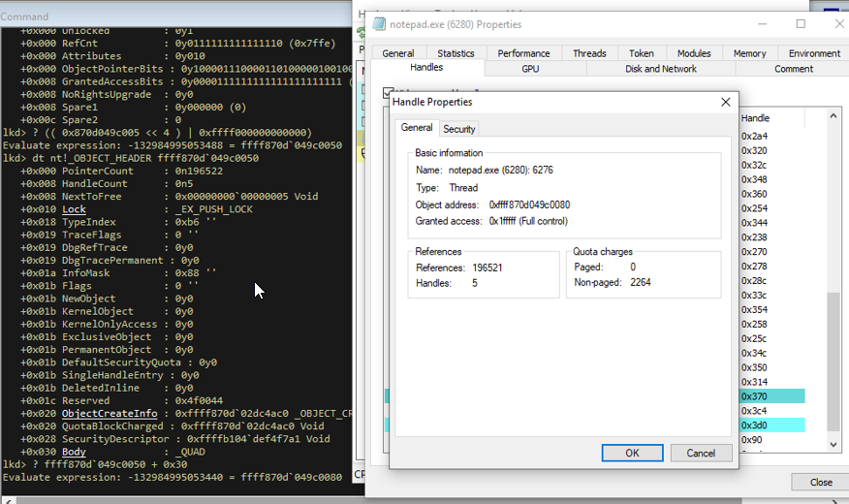Image resolution: width=849 pixels, height=504 pixels.
Task: Click the ObjectCreateInfo link in debugger output
Action: pyautogui.click(x=110, y=414)
